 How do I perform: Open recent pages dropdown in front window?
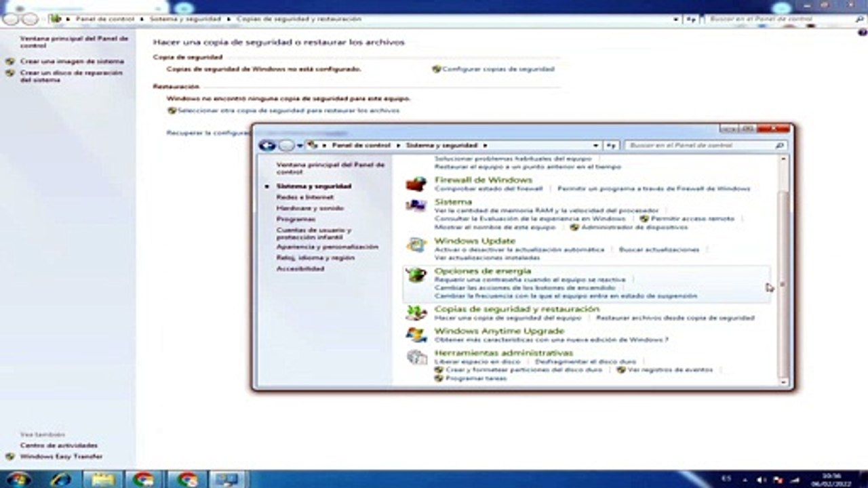(300, 146)
